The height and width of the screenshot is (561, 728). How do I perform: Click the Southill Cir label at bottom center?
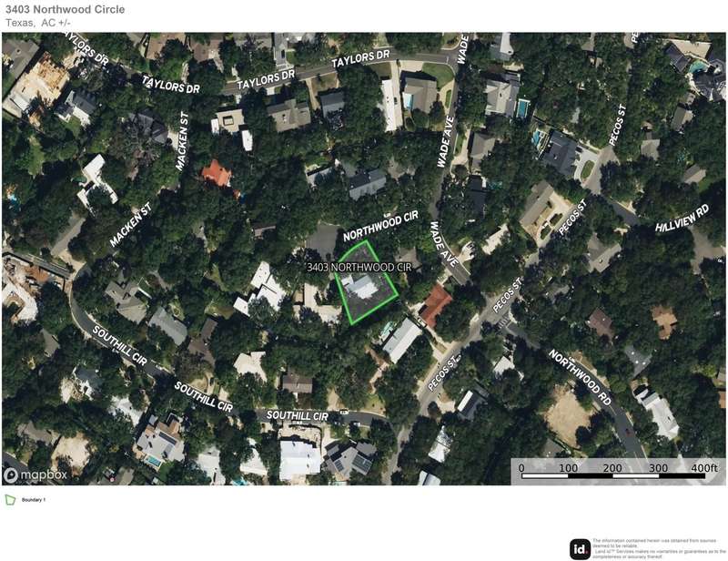click(x=296, y=416)
